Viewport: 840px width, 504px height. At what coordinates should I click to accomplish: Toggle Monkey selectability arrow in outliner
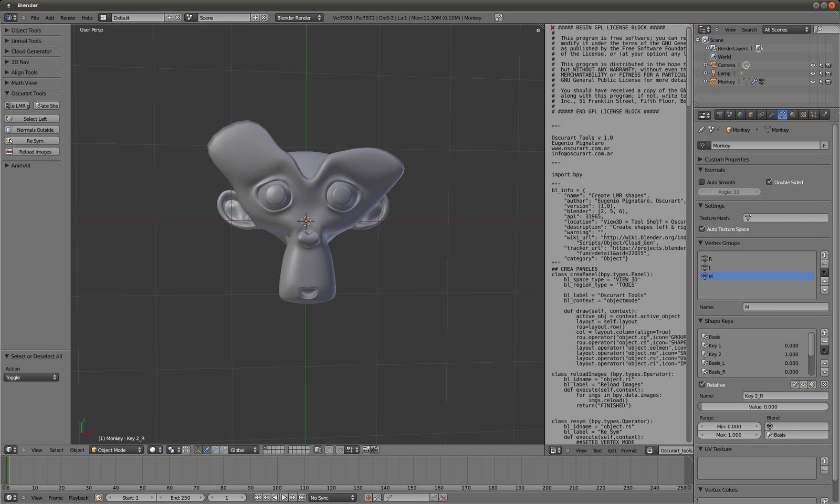coord(821,82)
